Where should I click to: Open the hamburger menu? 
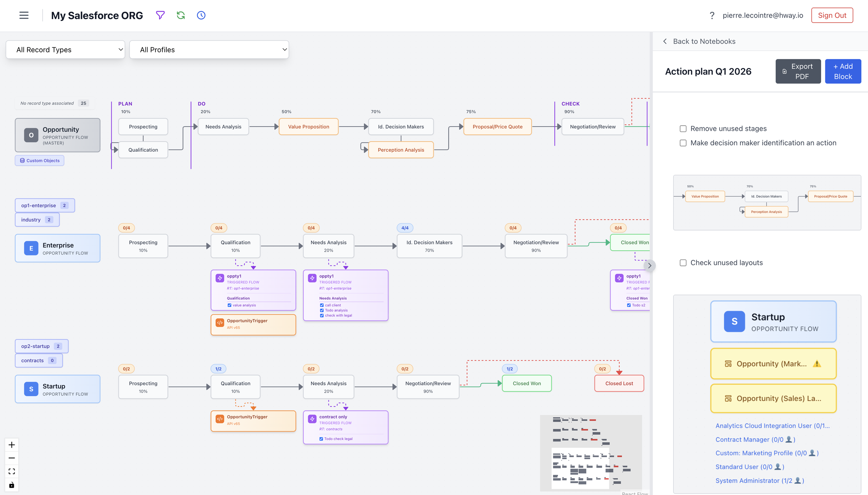24,15
